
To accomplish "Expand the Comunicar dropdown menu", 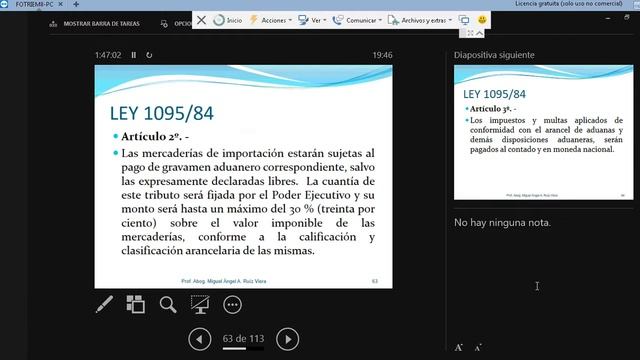I will (x=358, y=20).
